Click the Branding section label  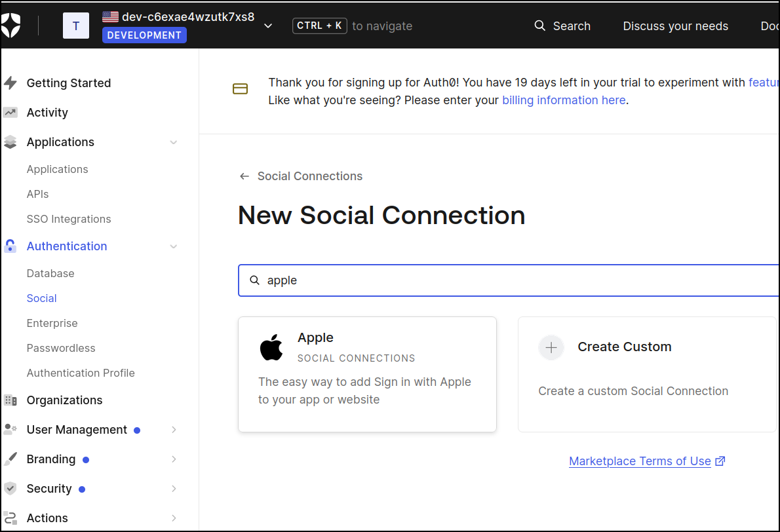[x=51, y=459]
